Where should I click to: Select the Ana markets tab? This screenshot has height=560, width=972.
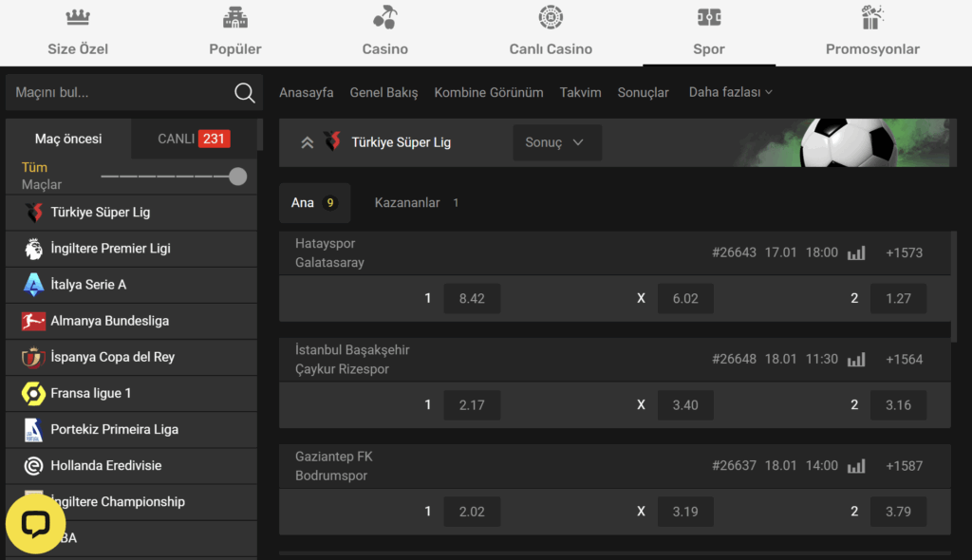coord(314,203)
